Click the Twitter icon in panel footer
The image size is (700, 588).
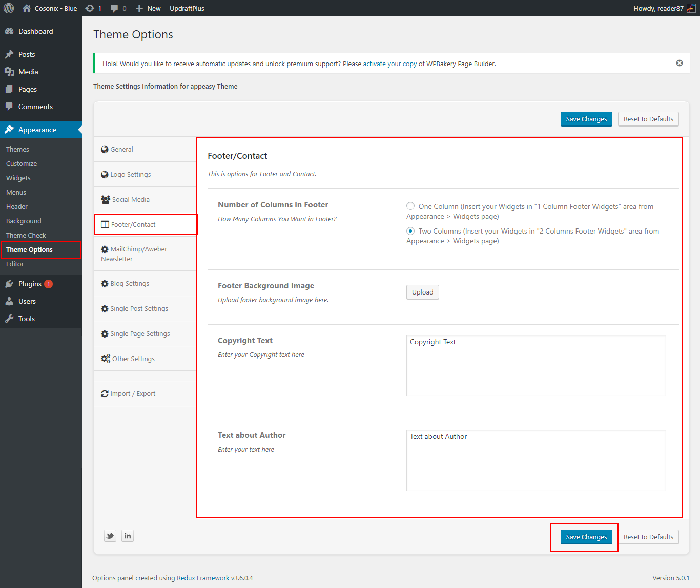point(110,536)
